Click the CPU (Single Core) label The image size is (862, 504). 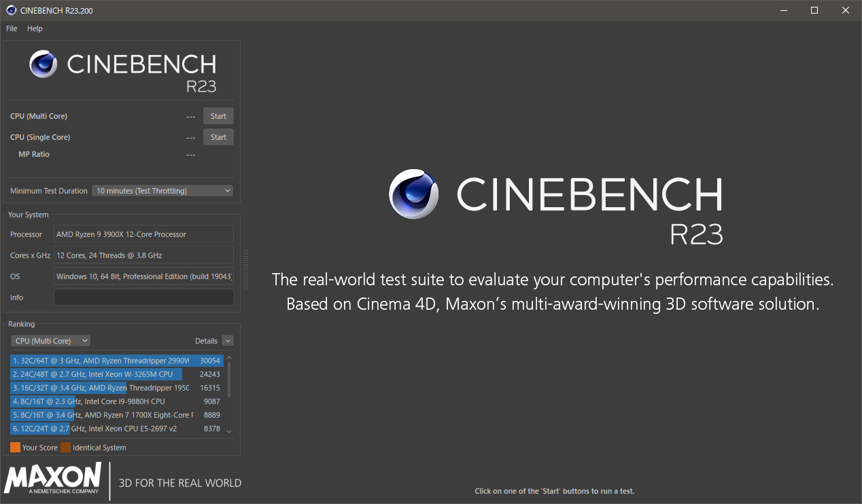[x=40, y=137]
